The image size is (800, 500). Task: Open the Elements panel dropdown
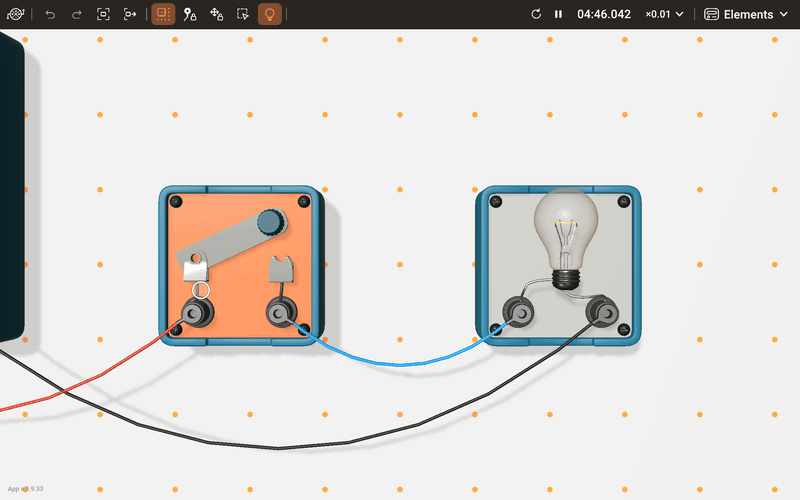click(746, 14)
